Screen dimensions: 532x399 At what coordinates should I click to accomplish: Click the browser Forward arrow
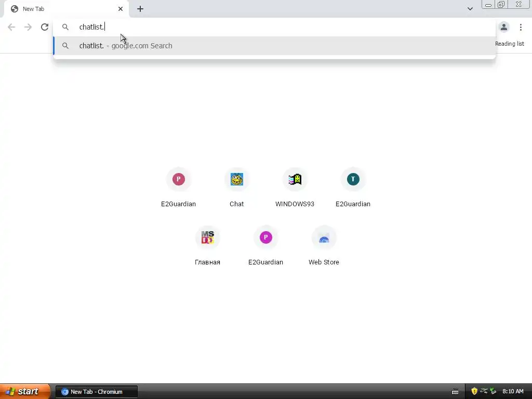(28, 27)
